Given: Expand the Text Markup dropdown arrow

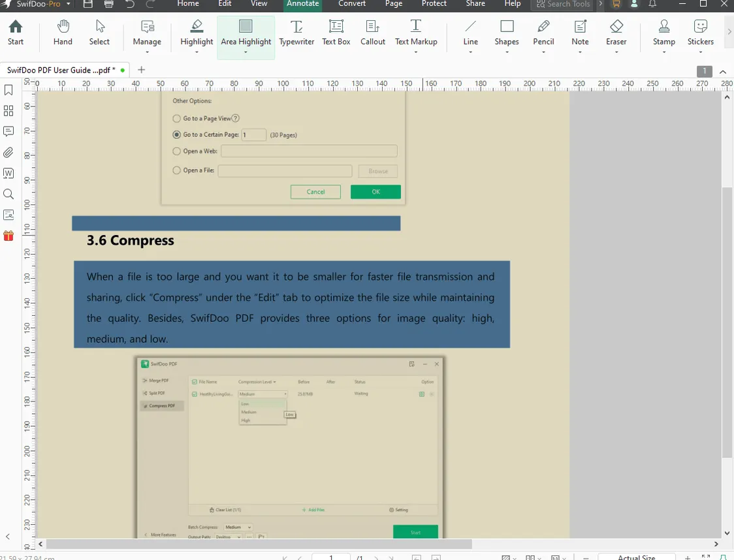Looking at the screenshot, I should point(416,52).
